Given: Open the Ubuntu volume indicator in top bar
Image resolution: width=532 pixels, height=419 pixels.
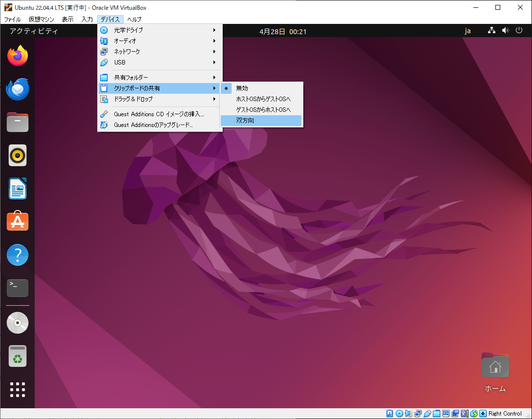Looking at the screenshot, I should pyautogui.click(x=505, y=31).
